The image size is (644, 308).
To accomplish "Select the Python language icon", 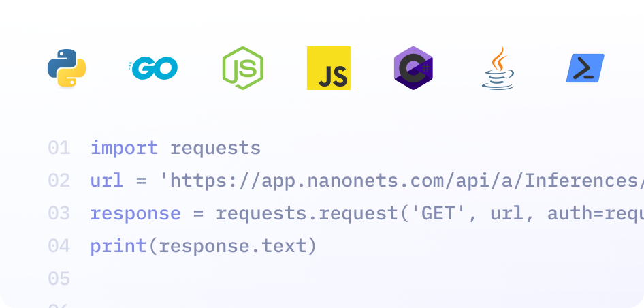I will point(67,68).
